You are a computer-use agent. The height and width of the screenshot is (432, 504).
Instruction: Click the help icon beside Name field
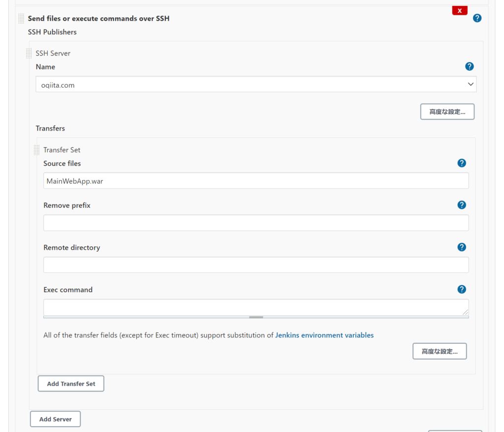pyautogui.click(x=469, y=66)
